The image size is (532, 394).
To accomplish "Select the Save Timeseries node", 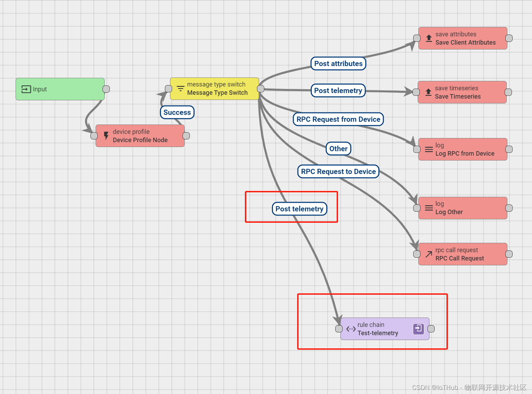I will coord(462,92).
